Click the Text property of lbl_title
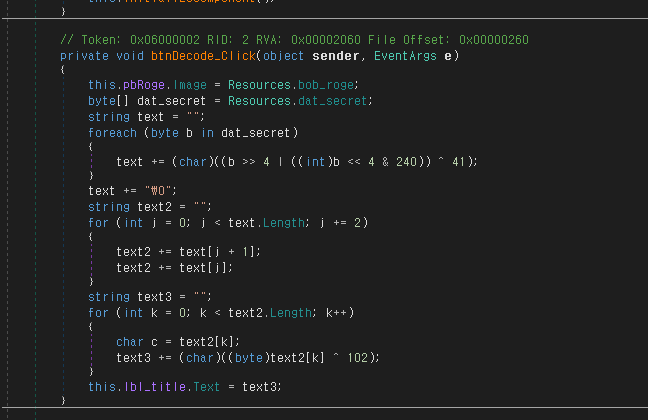Screen dimensions: 648x420 pyautogui.click(x=206, y=387)
